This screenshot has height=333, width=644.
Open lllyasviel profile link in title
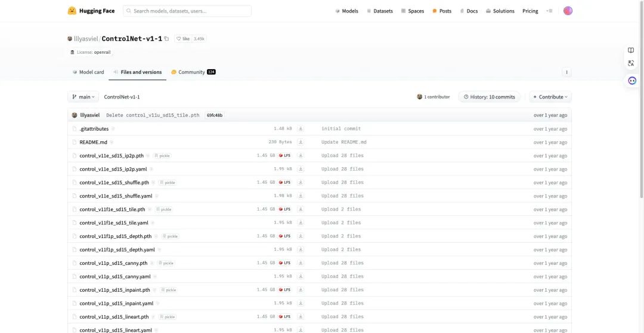[85, 39]
